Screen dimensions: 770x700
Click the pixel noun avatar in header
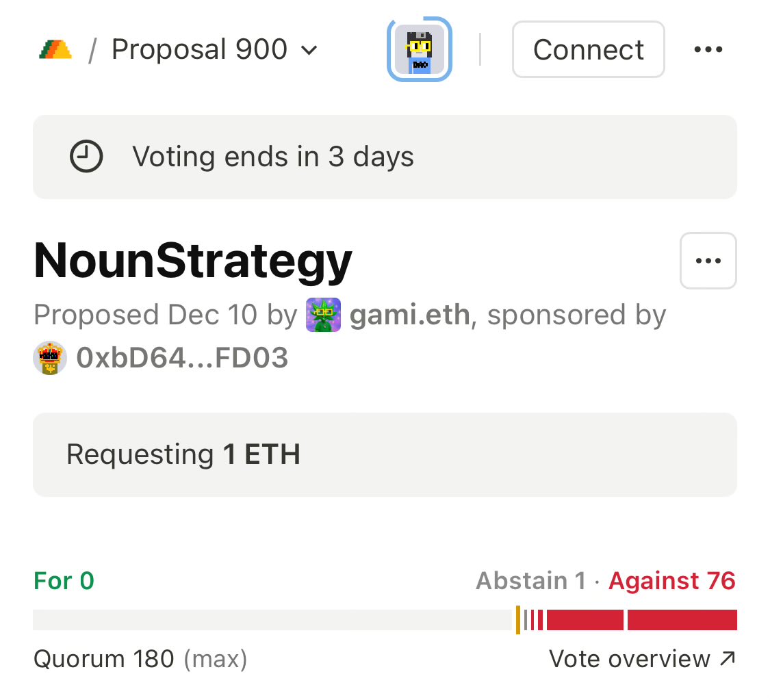click(420, 49)
